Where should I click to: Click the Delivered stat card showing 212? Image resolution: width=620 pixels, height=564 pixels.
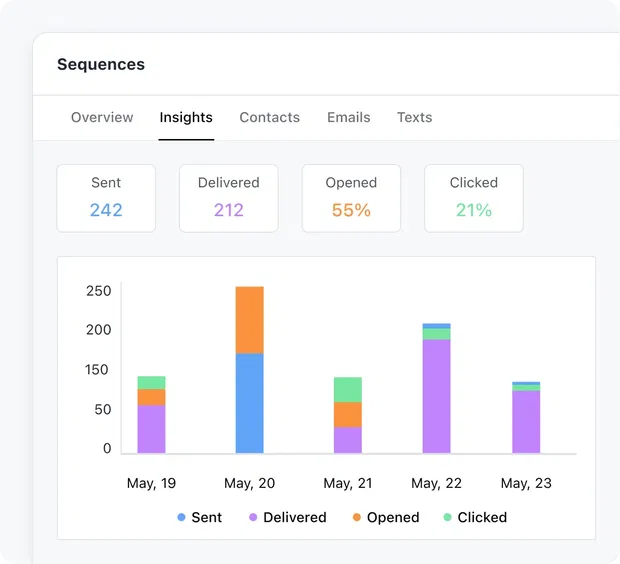[228, 198]
